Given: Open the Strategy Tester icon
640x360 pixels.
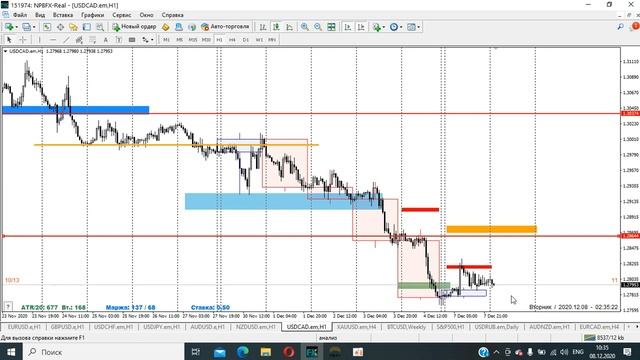Looking at the screenshot, I should tap(100, 27).
